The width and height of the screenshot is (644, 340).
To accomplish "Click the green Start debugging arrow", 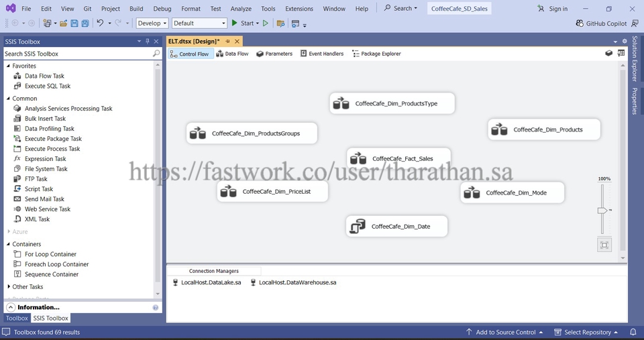I will (235, 23).
